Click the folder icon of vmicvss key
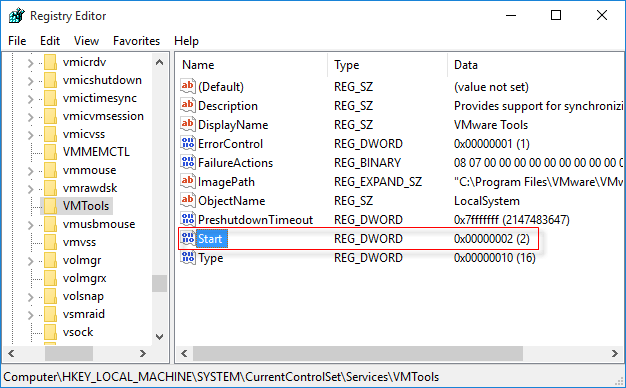Viewport: 626px width, 388px height. coord(50,134)
